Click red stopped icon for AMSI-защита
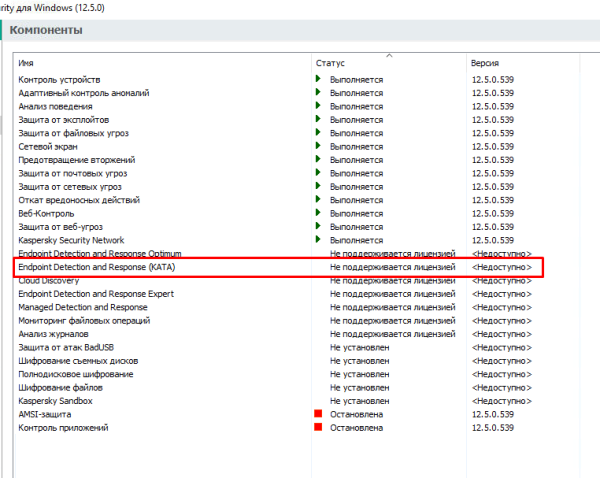This screenshot has width=600, height=478. (318, 414)
